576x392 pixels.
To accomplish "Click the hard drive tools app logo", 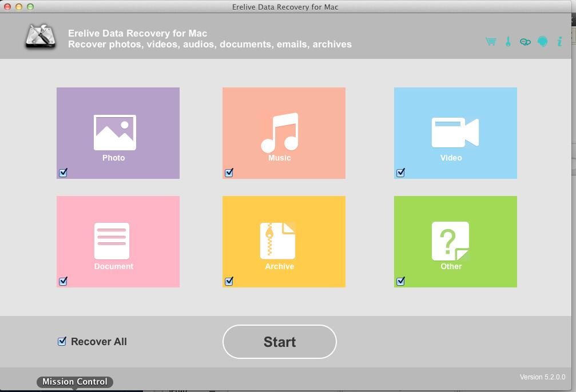I will pos(41,37).
